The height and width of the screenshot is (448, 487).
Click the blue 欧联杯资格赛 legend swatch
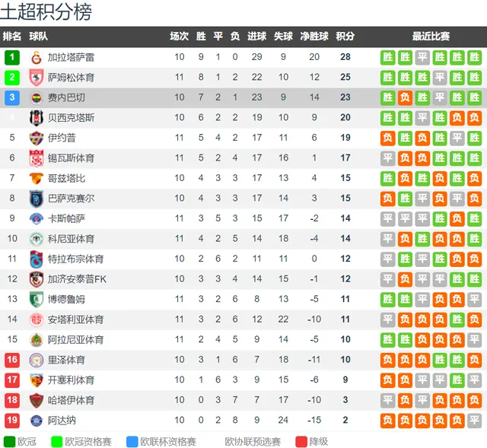132,441
